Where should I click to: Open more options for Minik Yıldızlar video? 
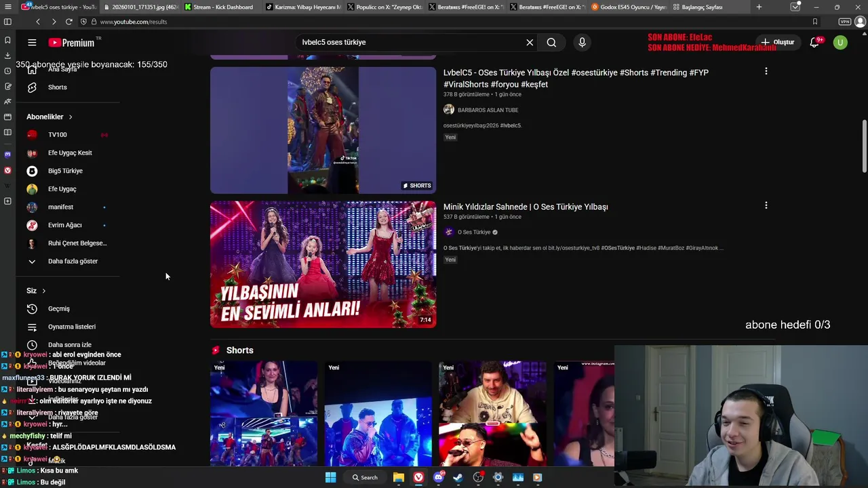(x=766, y=205)
